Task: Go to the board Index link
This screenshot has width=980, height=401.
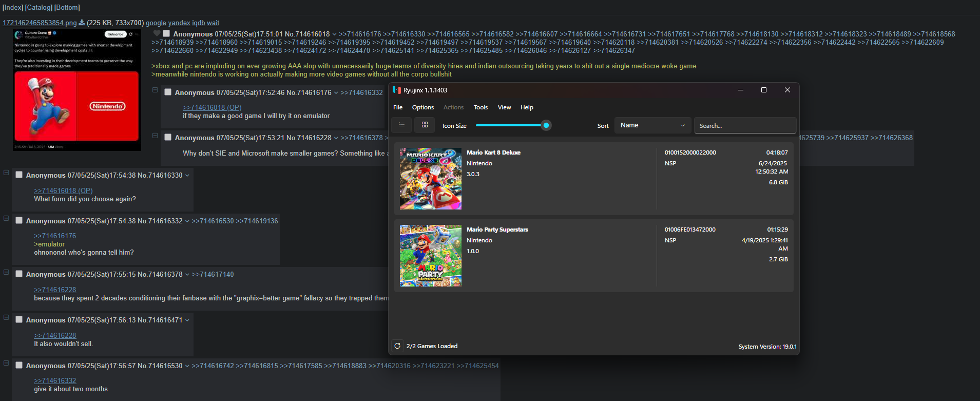Action: click(13, 7)
